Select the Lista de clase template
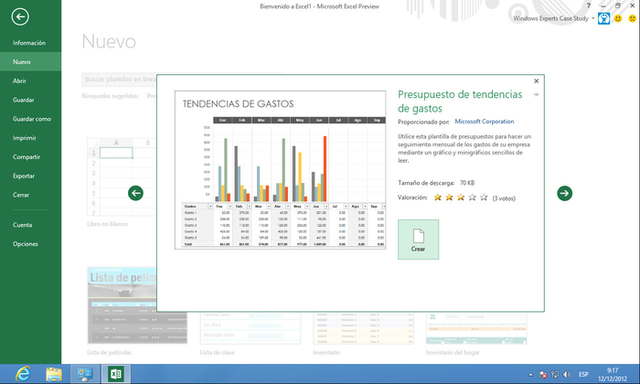This screenshot has height=384, width=640. coord(250,329)
